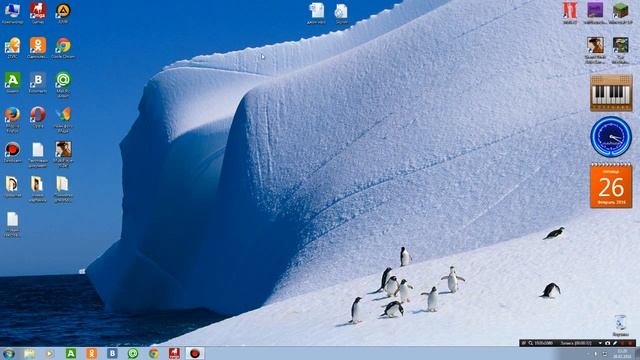Open the Bandicam bar's dropdown arrow

(600, 343)
